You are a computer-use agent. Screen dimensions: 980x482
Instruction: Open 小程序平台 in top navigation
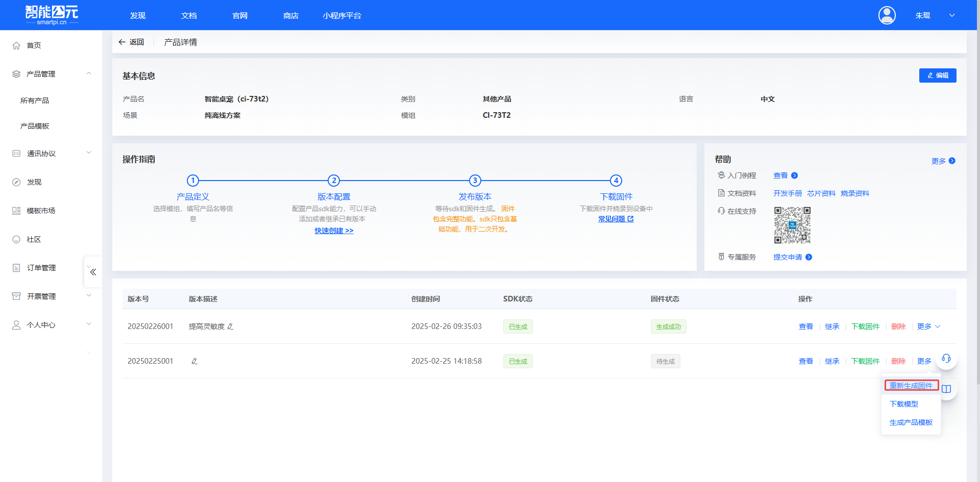(x=341, y=16)
